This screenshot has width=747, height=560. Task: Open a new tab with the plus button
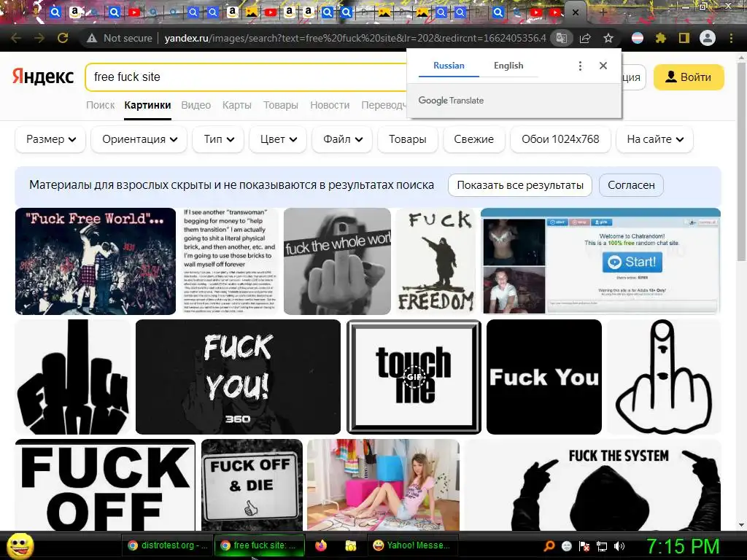[x=603, y=12]
